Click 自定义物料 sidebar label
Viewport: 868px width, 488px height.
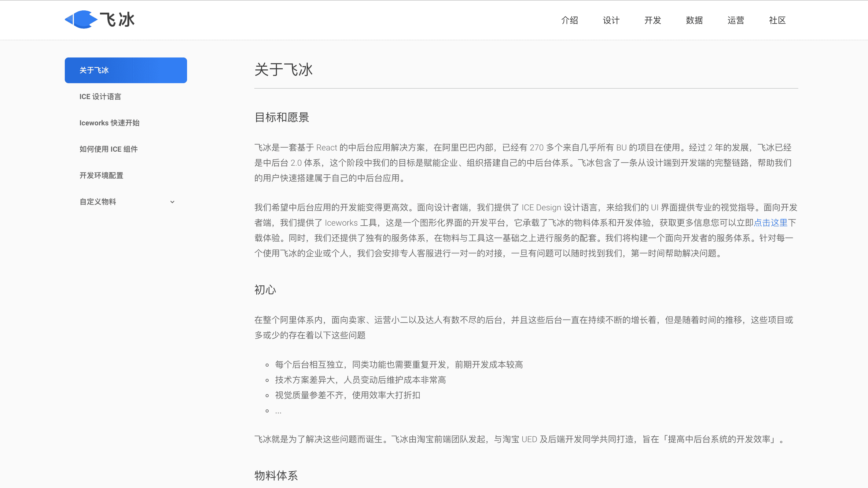coord(98,201)
